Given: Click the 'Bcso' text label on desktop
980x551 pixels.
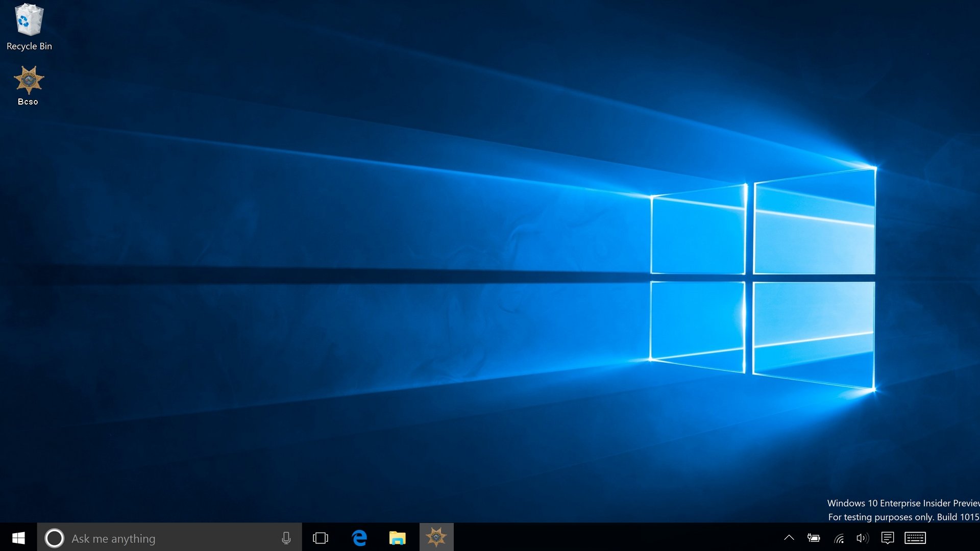Looking at the screenshot, I should 28,102.
